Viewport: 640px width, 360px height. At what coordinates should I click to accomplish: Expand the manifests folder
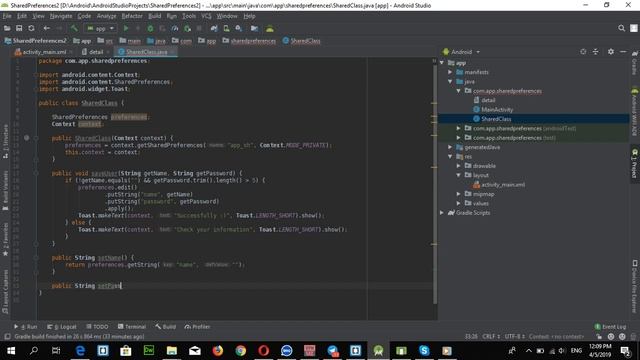[451, 72]
